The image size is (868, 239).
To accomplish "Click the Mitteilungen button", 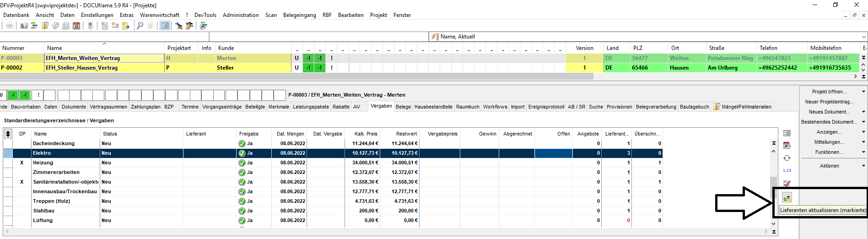I will pos(829,142).
